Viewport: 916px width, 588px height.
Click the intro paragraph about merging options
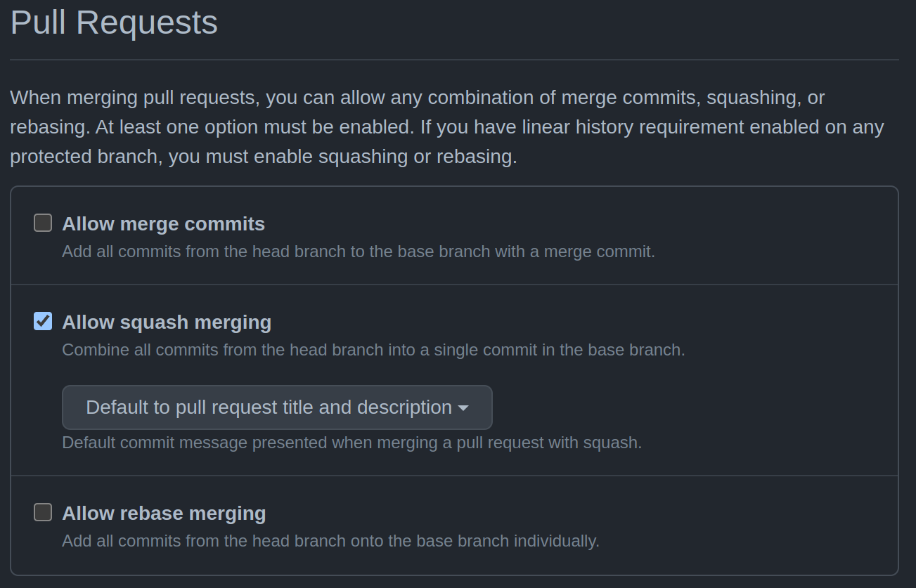(x=446, y=126)
